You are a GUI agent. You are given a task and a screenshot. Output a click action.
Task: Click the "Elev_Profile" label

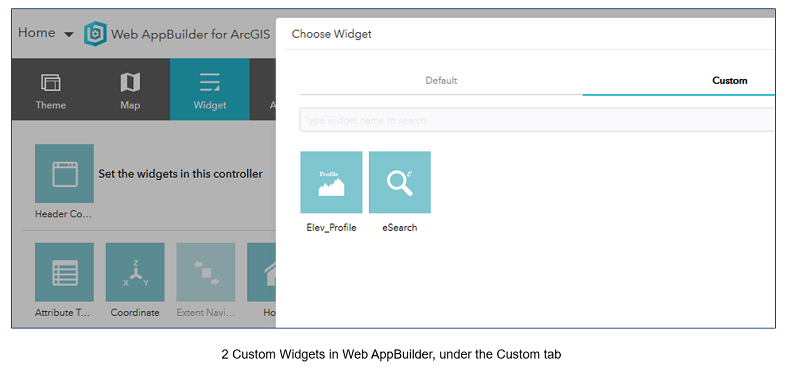click(331, 227)
